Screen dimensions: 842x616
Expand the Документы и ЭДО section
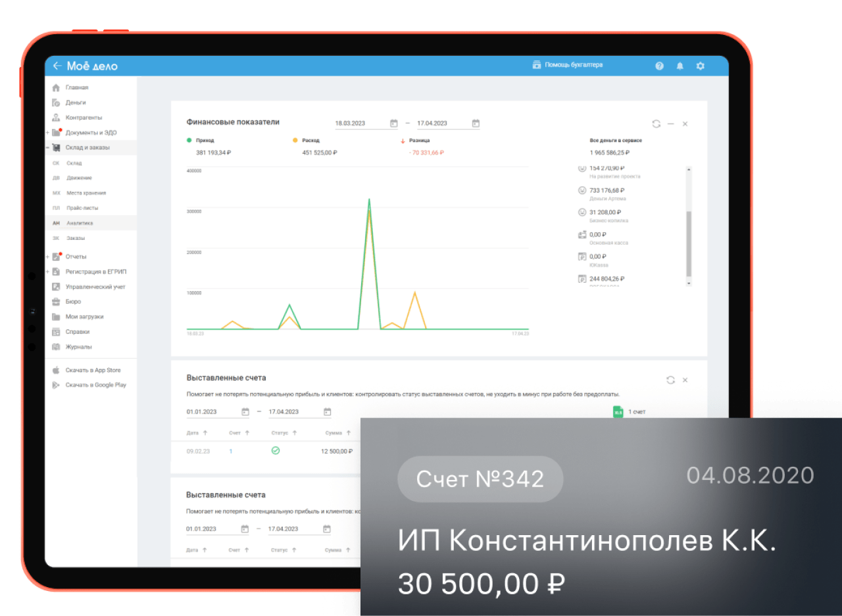(47, 133)
